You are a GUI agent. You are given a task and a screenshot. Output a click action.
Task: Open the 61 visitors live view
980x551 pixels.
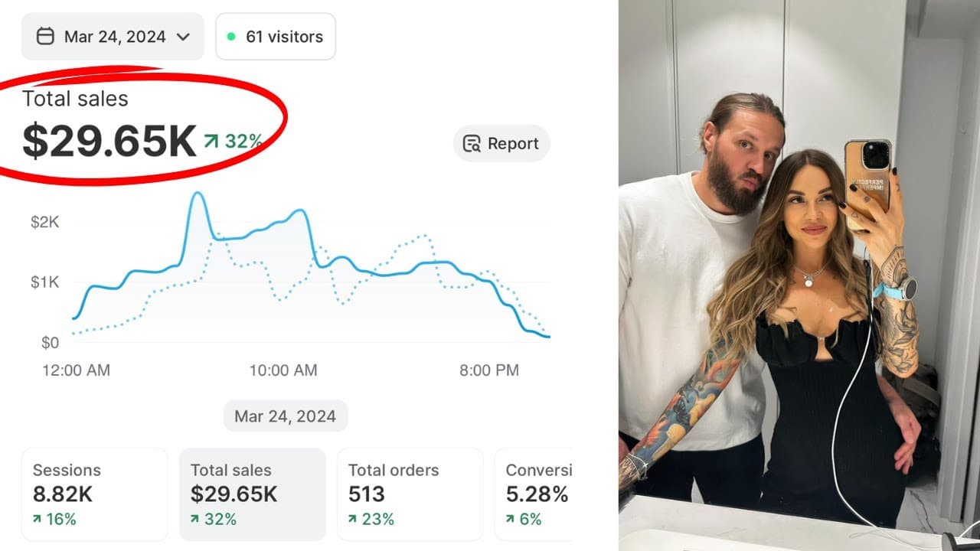tap(276, 36)
